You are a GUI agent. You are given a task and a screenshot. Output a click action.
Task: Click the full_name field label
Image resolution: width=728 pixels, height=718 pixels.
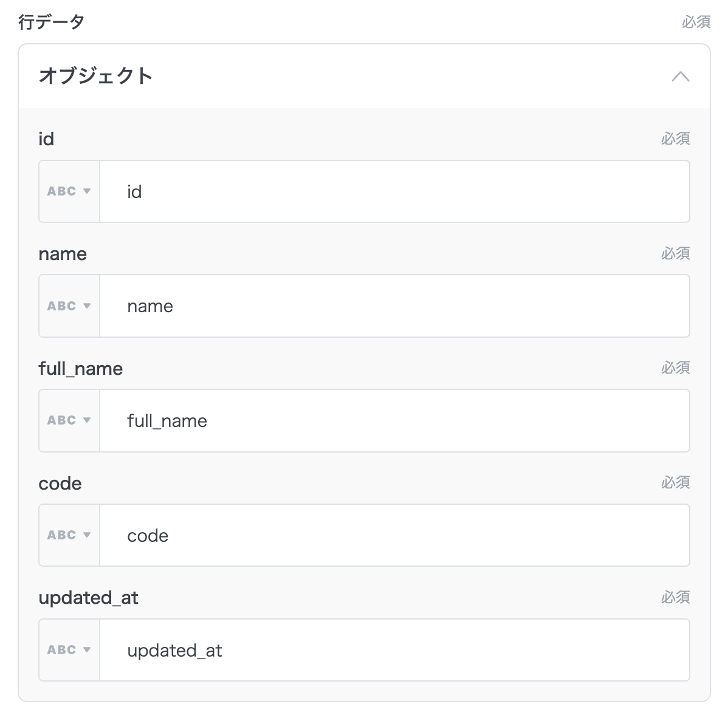click(x=80, y=369)
